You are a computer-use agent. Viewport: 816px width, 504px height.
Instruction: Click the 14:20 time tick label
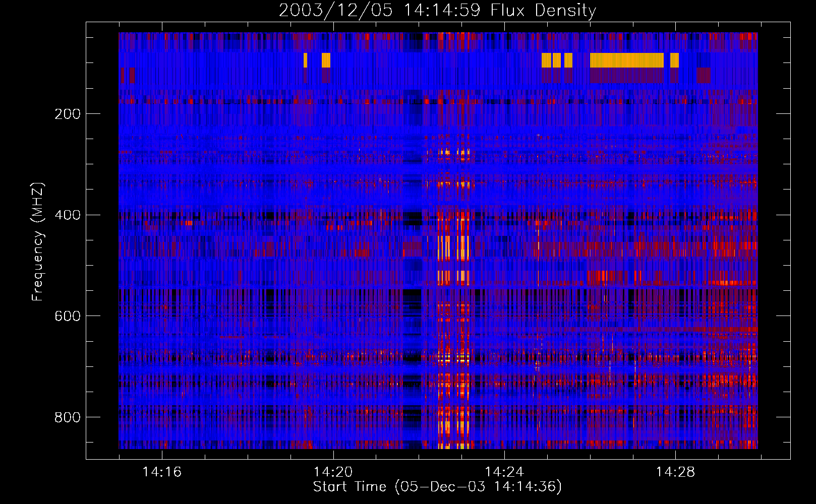tap(333, 472)
